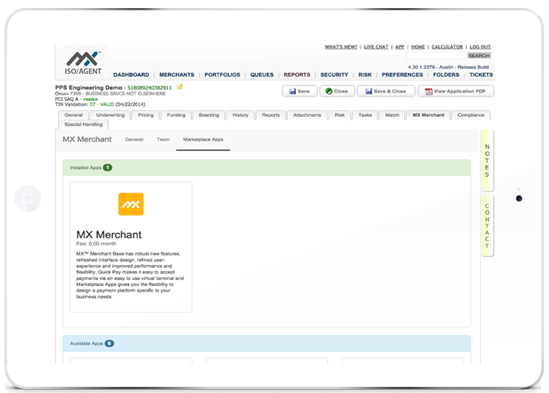Expand the CONTACT side panel
Screen dimensions: 549x393
[x=487, y=226]
